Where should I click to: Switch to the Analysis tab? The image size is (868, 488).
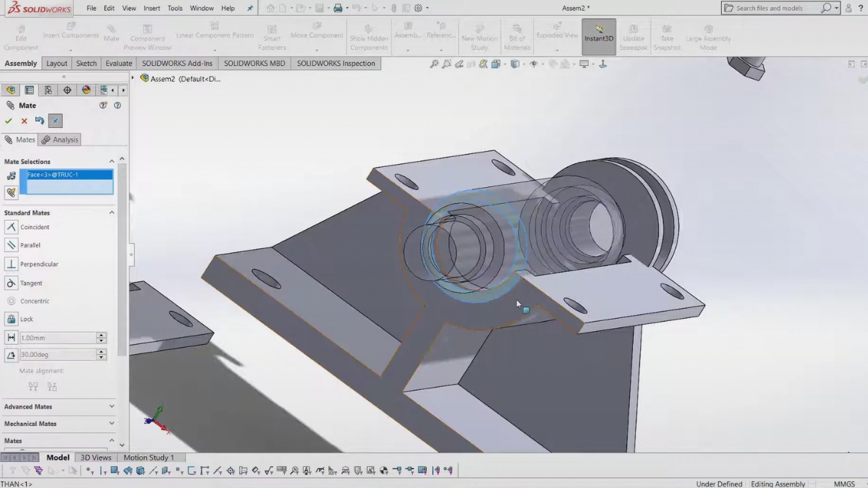click(61, 140)
